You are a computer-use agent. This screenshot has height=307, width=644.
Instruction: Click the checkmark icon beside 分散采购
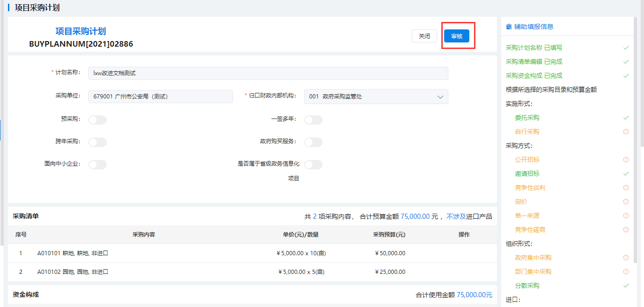626,286
